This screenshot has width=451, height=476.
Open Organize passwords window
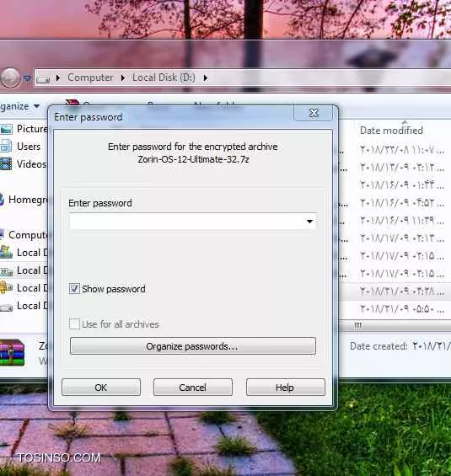192,345
